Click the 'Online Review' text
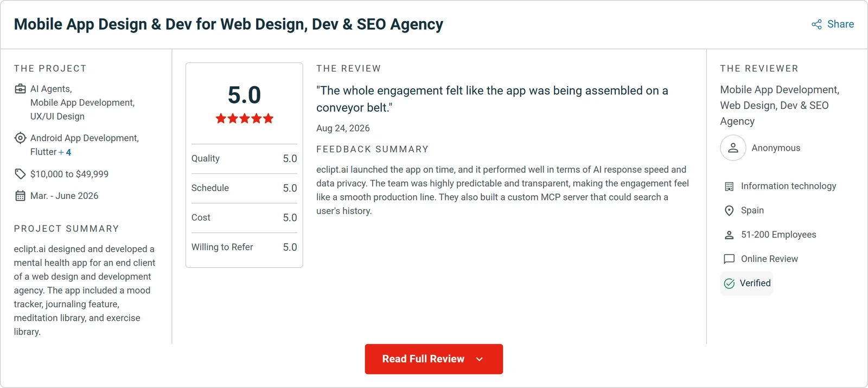The height and width of the screenshot is (388, 868). [x=769, y=259]
